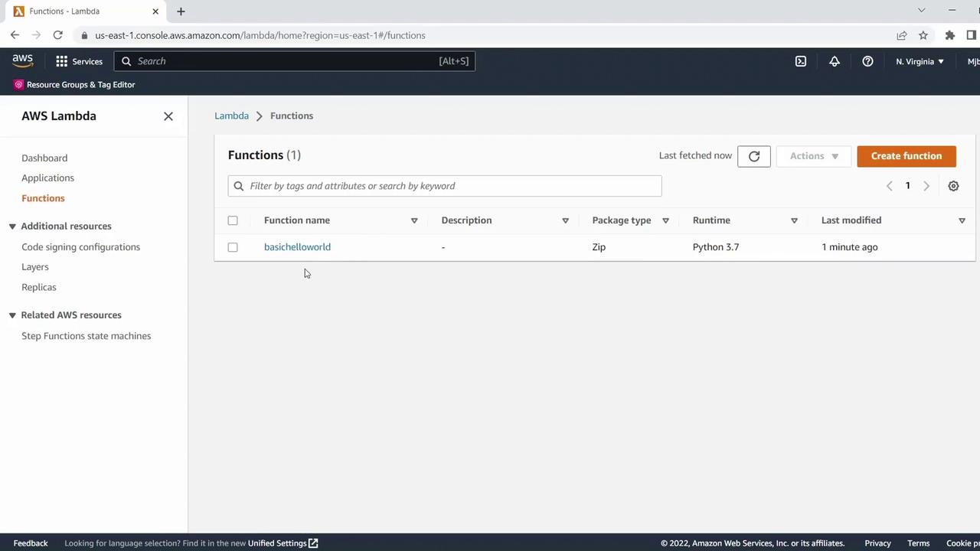Share this page from the address bar
The width and height of the screenshot is (980, 551).
902,35
